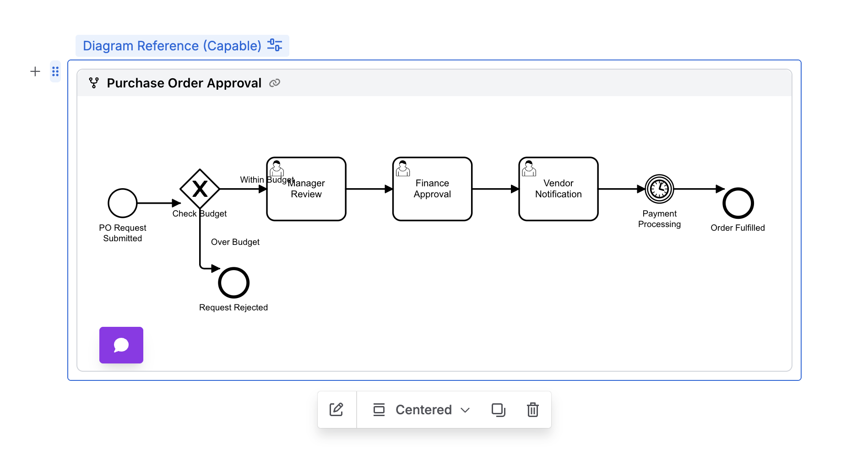868x466 pixels.
Task: Click the pencil edit icon
Action: pos(336,409)
